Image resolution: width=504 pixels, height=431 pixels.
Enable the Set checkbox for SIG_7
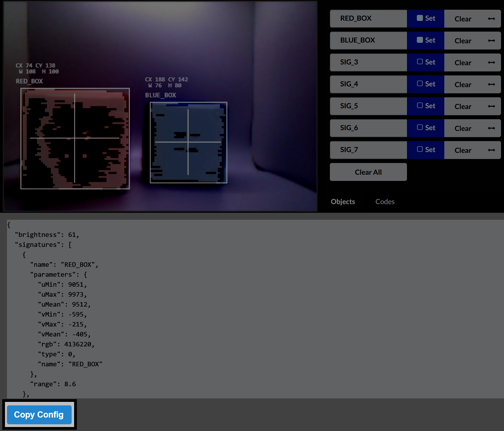(420, 149)
